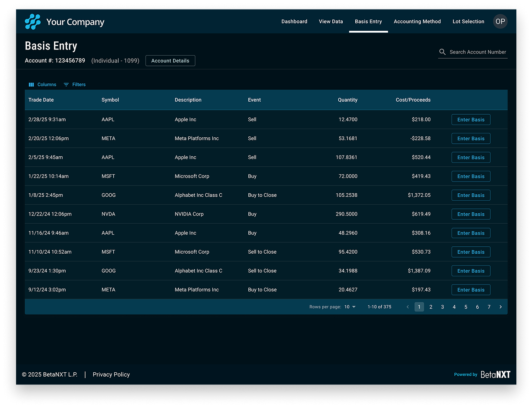This screenshot has width=532, height=407.
Task: Click the search magnifier icon
Action: (x=442, y=52)
